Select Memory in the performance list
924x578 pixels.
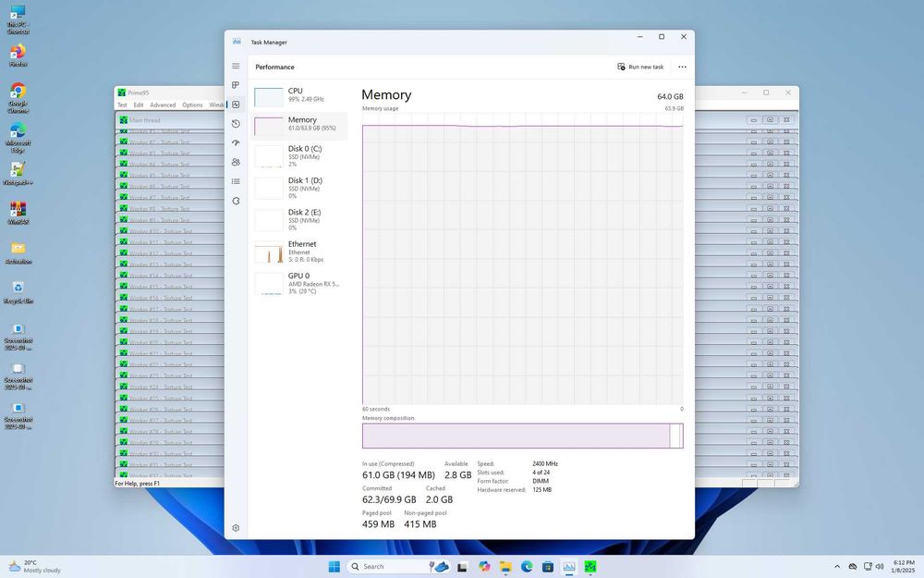pyautogui.click(x=298, y=125)
